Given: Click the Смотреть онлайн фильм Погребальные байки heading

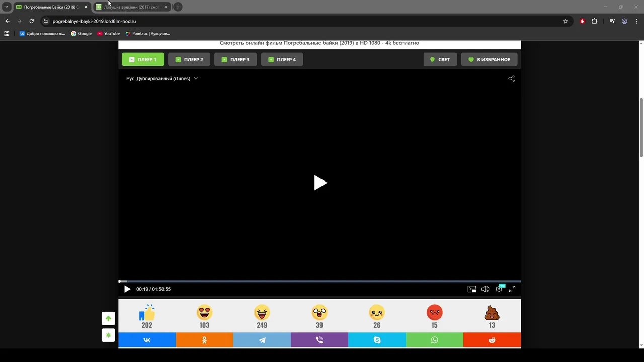Looking at the screenshot, I should pos(319,43).
